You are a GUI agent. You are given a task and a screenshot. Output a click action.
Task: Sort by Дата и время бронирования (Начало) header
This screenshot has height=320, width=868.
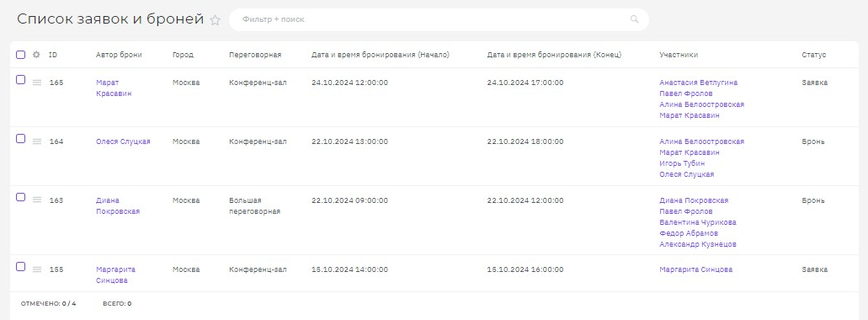click(381, 55)
